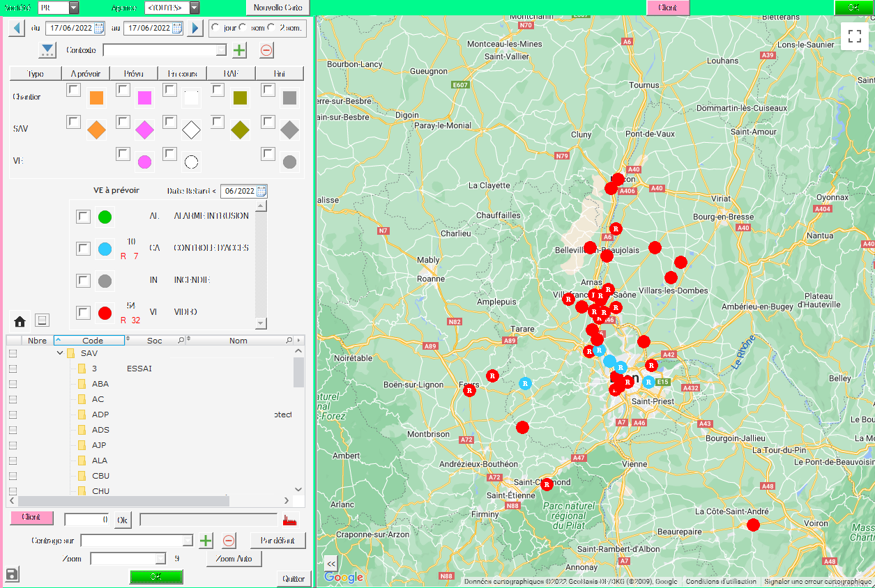Screen dimensions: 875x588
Task: Enable the ALARME INTRUSION checkbox
Action: point(84,217)
